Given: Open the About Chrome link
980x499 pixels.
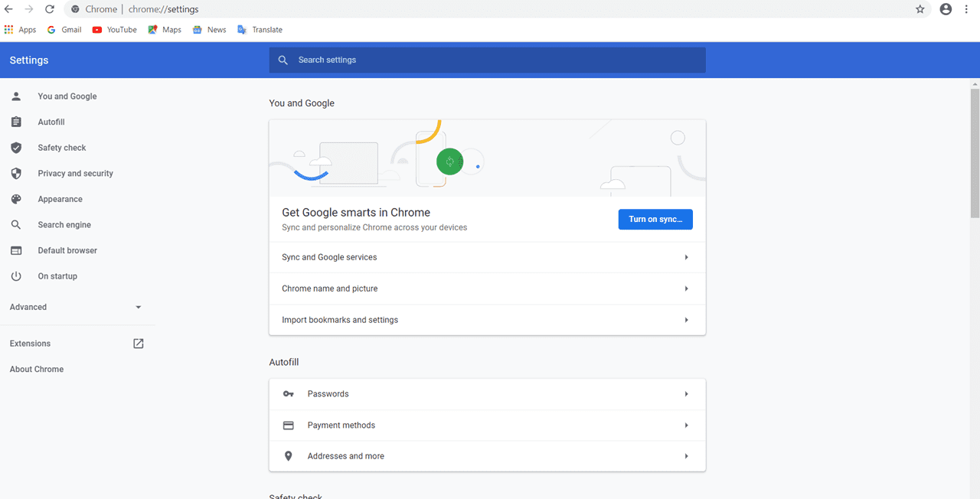Looking at the screenshot, I should [x=37, y=369].
